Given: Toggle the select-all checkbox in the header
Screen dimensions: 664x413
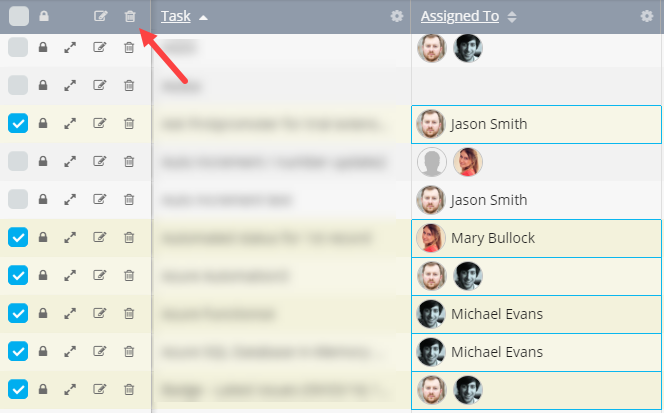Looking at the screenshot, I should click(x=18, y=16).
